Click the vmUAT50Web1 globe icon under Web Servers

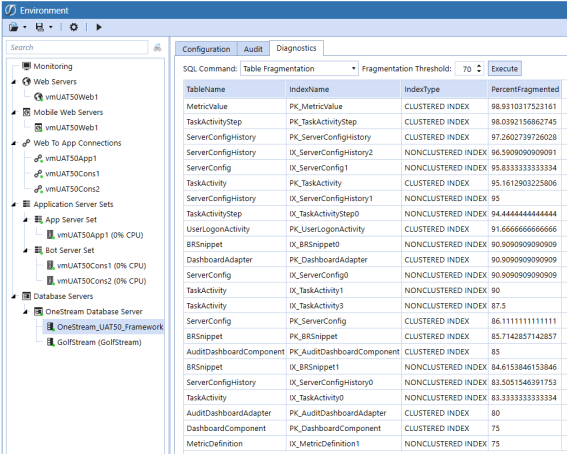pyautogui.click(x=38, y=97)
